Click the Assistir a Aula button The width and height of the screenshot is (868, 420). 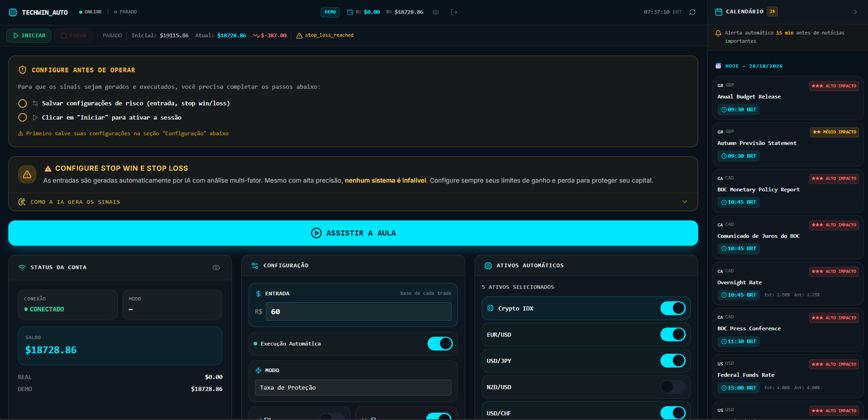(353, 233)
